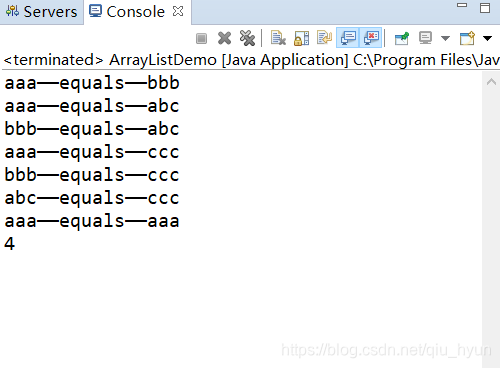Screen dimensions: 500x368
Task: Remove all terminated launches, double X icon
Action: pos(247,38)
